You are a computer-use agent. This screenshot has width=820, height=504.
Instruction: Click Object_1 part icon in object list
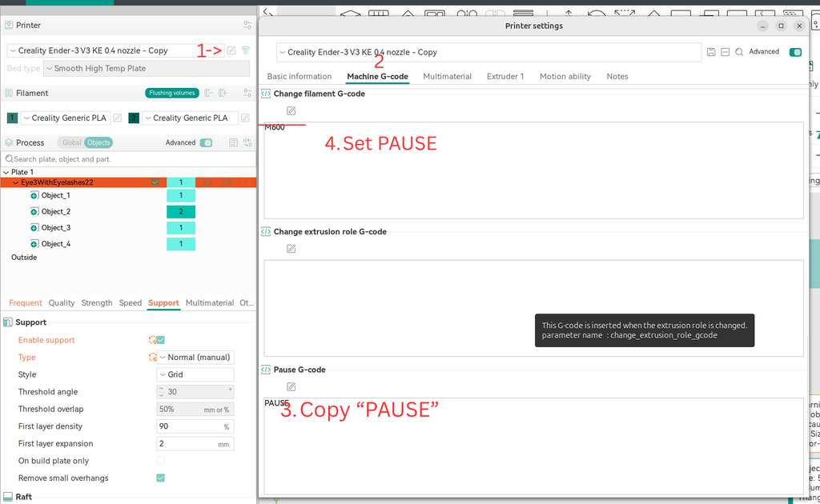34,195
